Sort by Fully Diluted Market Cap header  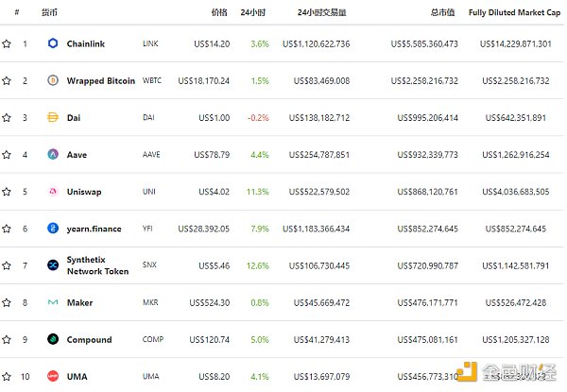click(510, 13)
